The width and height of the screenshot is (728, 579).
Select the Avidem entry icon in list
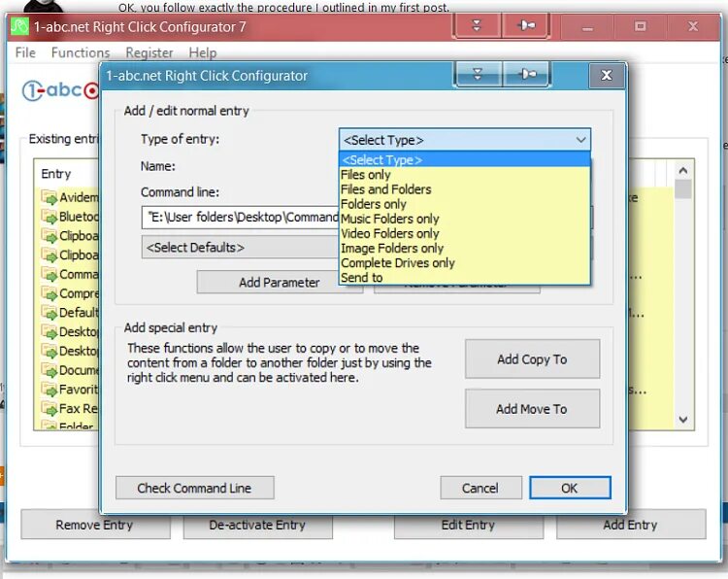(x=49, y=197)
